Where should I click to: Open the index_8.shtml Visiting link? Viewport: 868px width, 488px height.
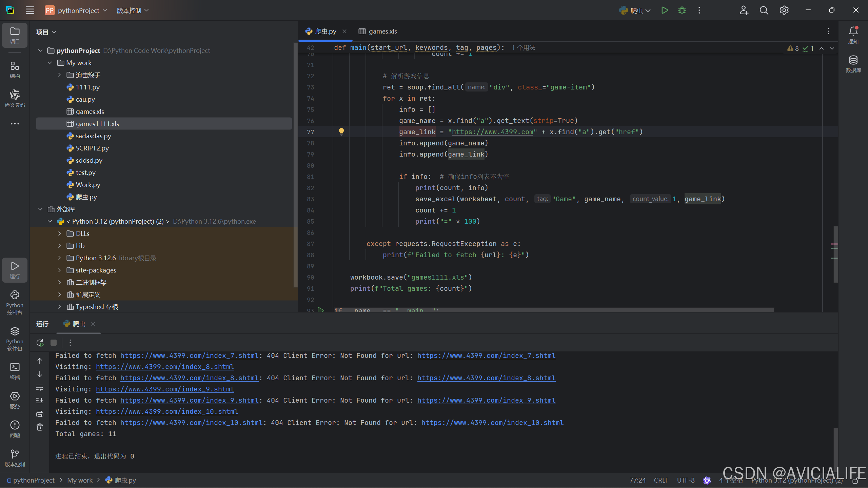[x=165, y=367]
